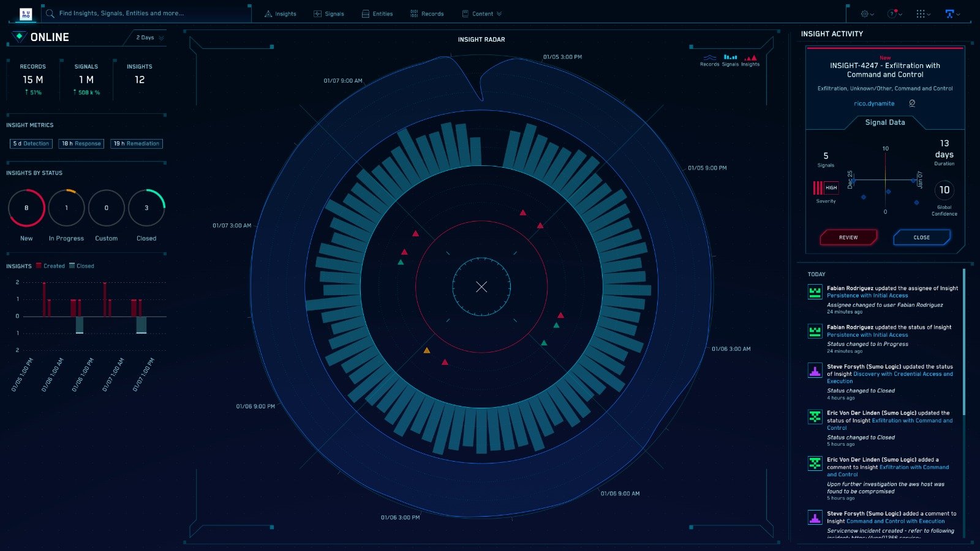980x551 pixels.
Task: Click the 01/05 9:00 PM radar label
Action: (x=707, y=168)
